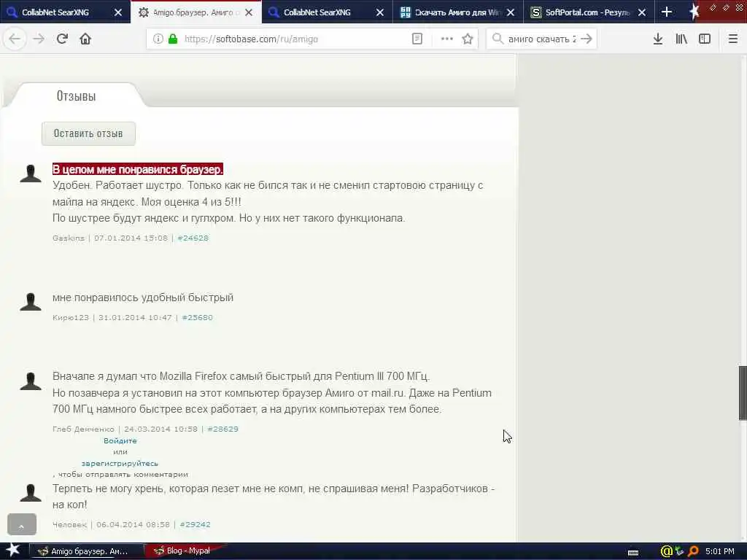Open comment link #28629
This screenshot has width=747, height=560.
point(223,429)
